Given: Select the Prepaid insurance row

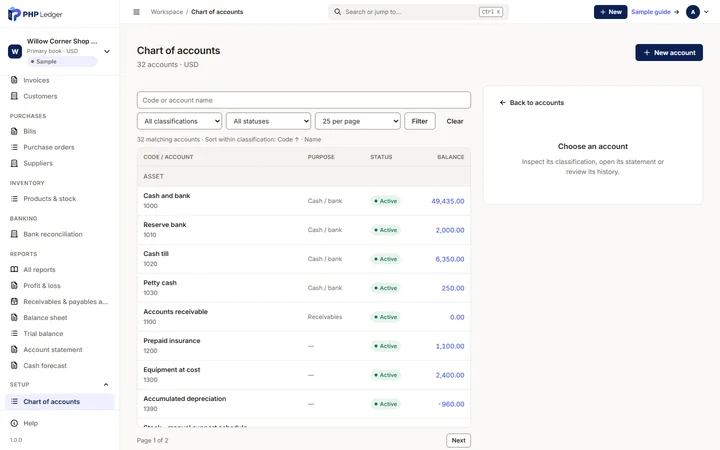Looking at the screenshot, I should click(304, 346).
